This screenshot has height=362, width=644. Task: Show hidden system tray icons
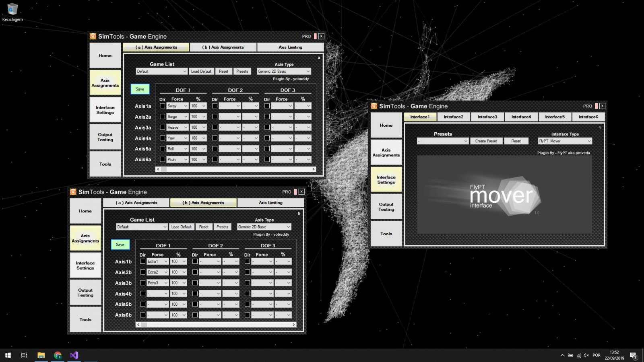pyautogui.click(x=562, y=355)
